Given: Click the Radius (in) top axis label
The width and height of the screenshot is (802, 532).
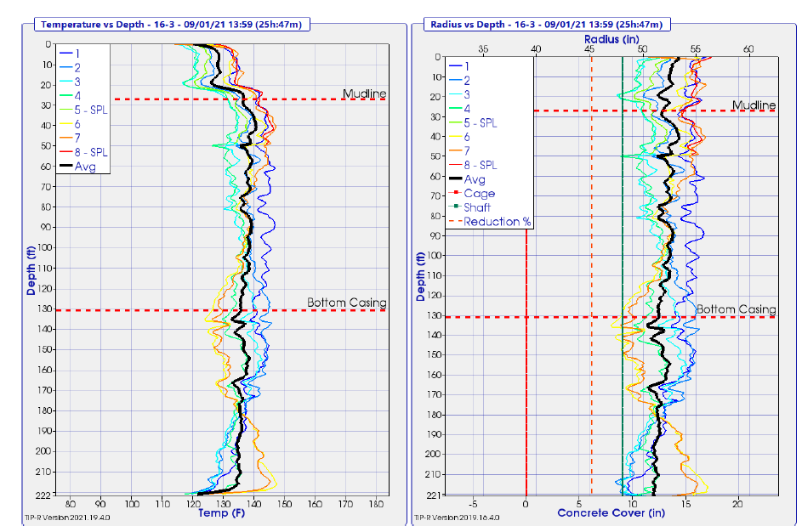Looking at the screenshot, I should pyautogui.click(x=611, y=40).
